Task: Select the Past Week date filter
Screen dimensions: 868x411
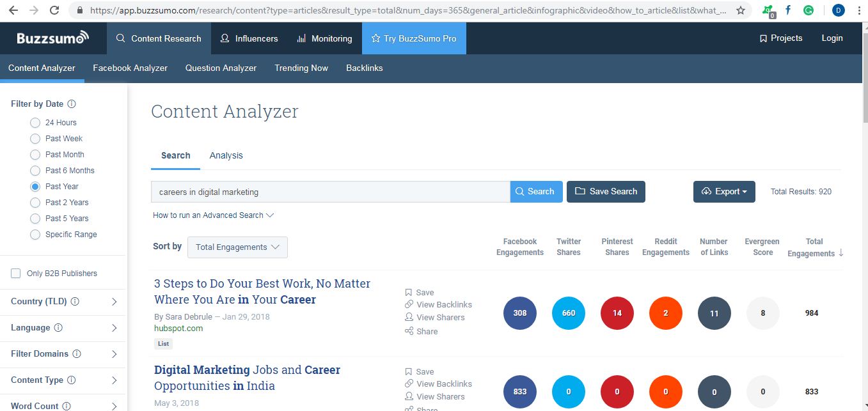Action: 35,138
